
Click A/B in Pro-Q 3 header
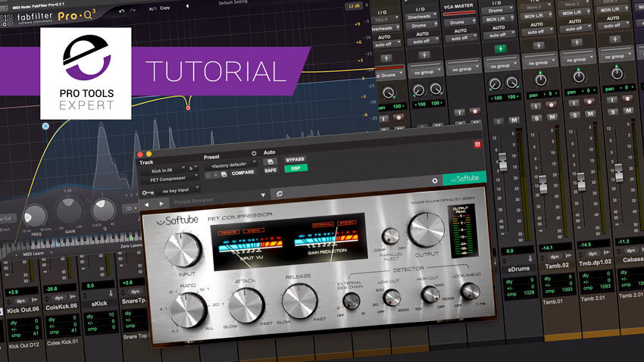(x=152, y=9)
